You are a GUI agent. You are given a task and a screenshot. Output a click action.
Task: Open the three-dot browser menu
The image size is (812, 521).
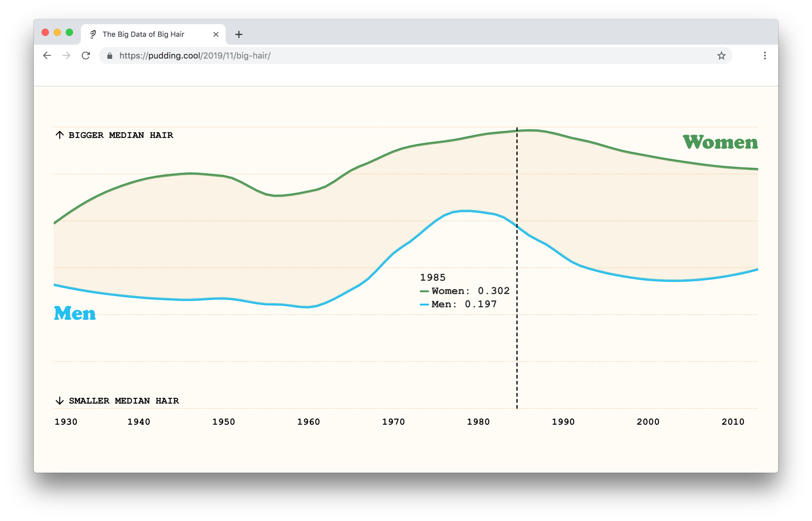tap(765, 56)
